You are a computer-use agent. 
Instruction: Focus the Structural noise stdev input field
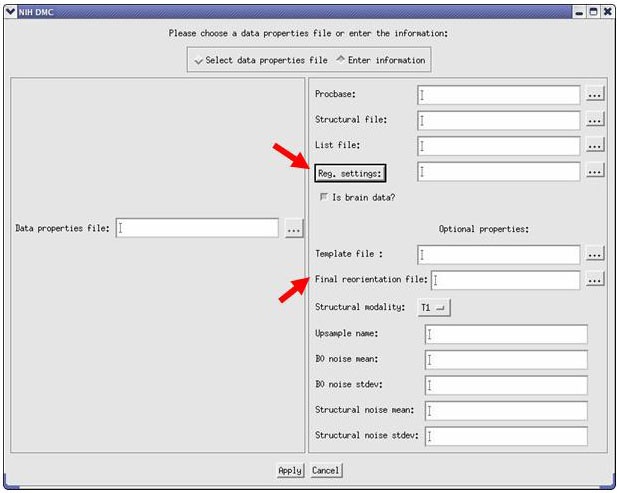(506, 436)
